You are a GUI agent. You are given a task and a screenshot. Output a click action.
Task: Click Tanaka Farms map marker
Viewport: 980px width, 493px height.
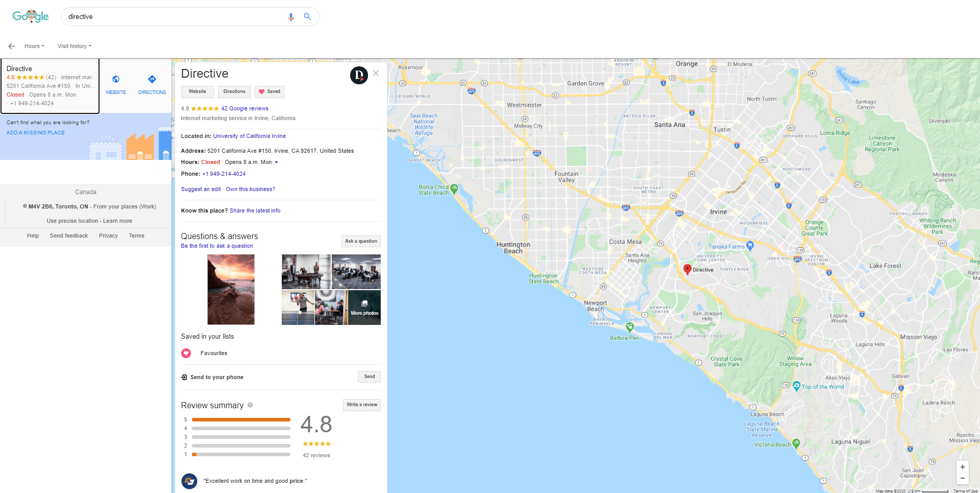click(750, 246)
